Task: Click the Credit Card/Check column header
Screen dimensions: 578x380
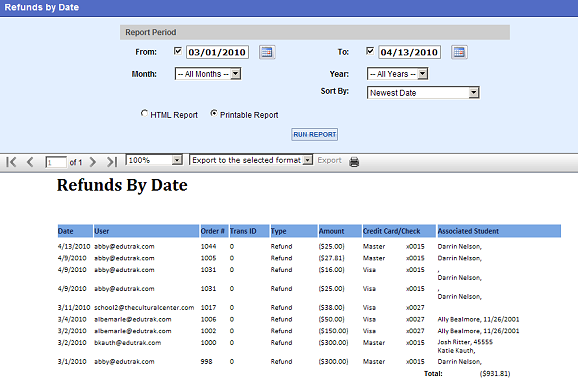Action: (399, 231)
